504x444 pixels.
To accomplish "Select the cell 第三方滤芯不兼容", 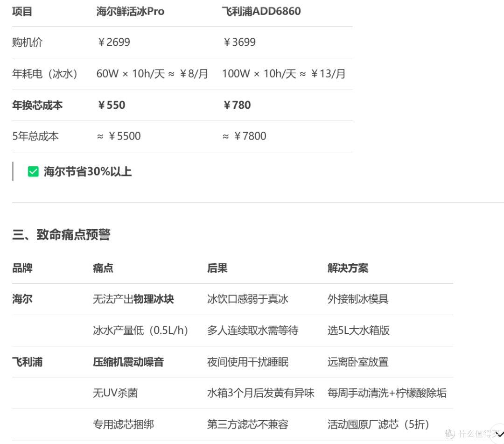I will pyautogui.click(x=248, y=424).
